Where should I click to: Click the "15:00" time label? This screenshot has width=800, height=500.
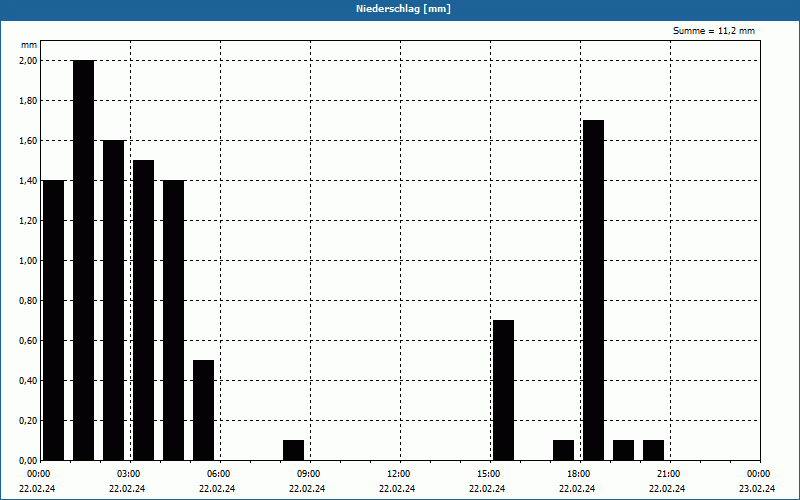click(489, 474)
